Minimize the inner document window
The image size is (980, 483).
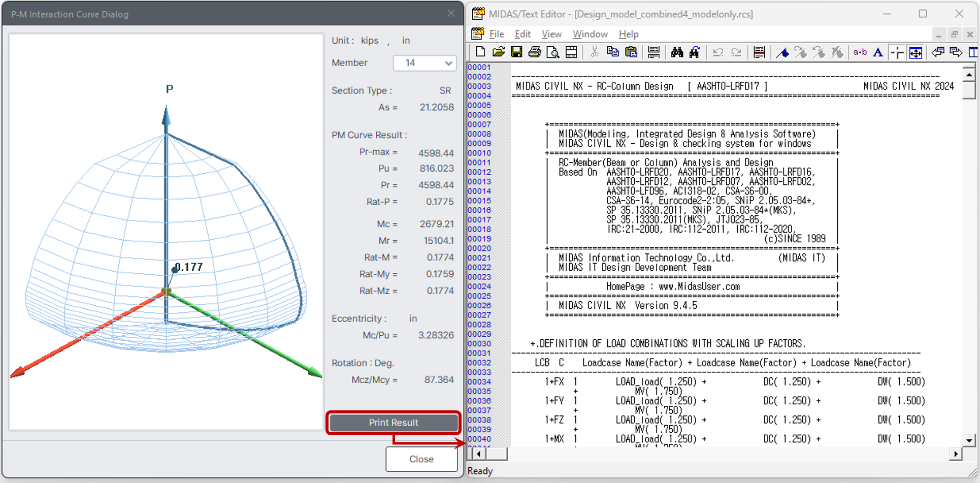coord(938,34)
